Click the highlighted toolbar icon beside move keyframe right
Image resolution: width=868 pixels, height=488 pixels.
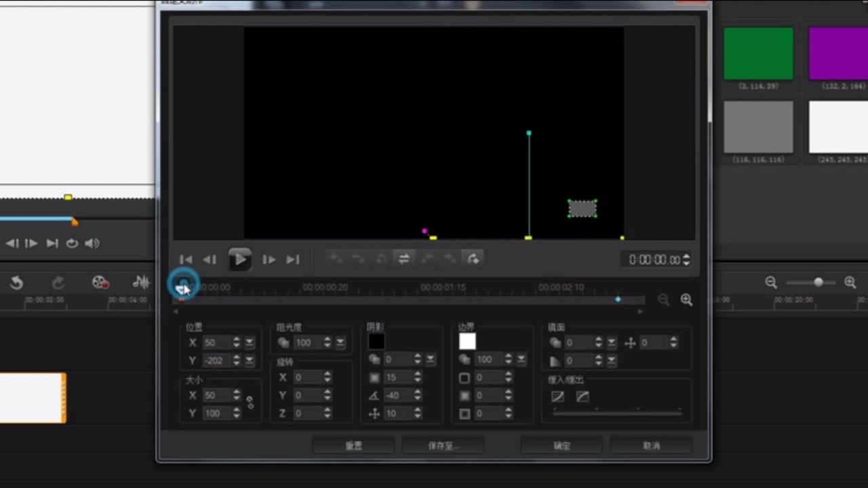[x=473, y=258]
